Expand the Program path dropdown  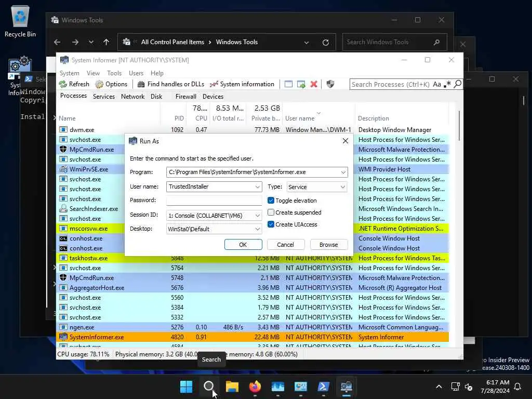tap(343, 172)
